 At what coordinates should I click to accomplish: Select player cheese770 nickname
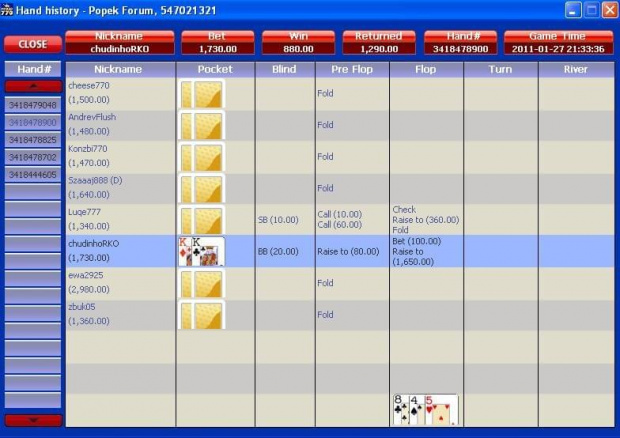pos(89,85)
